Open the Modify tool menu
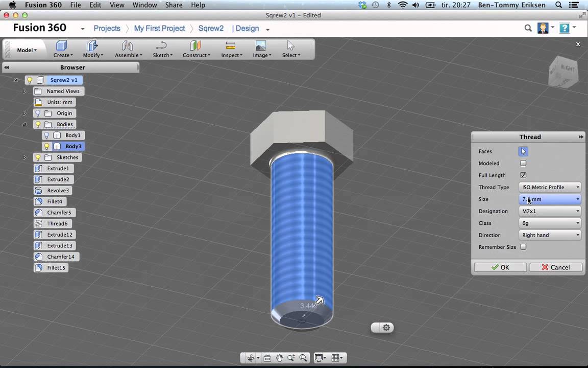The image size is (588, 368). [93, 49]
